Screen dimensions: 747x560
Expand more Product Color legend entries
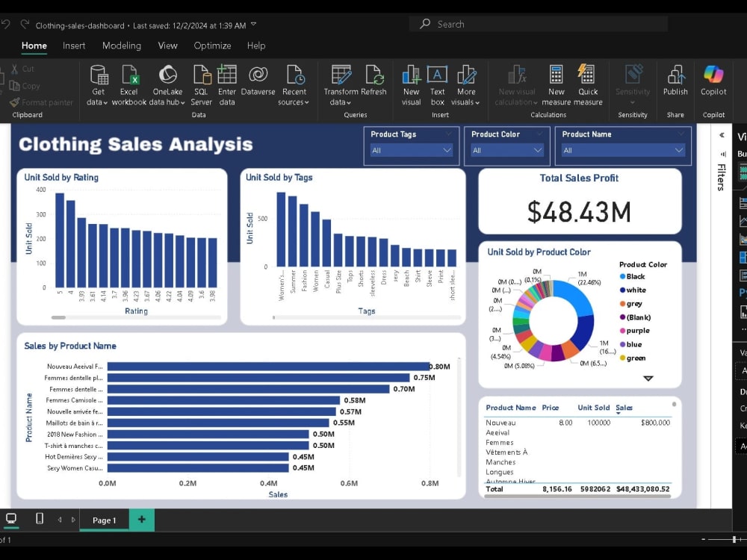(x=648, y=378)
